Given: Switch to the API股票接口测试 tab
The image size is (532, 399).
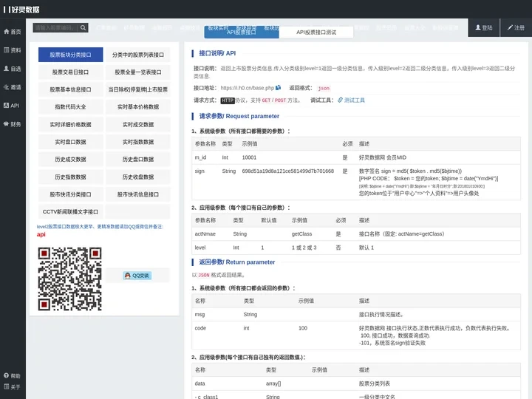Looking at the screenshot, I should [x=316, y=33].
